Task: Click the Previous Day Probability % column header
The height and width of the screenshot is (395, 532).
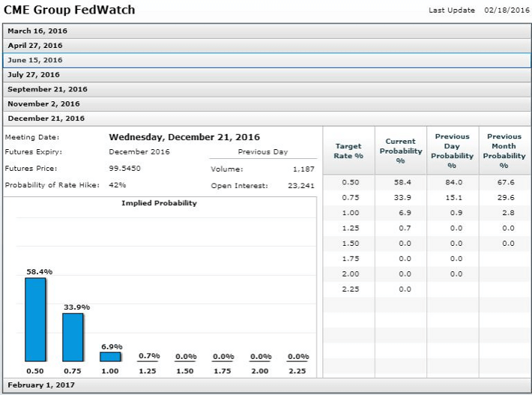Action: [x=453, y=151]
